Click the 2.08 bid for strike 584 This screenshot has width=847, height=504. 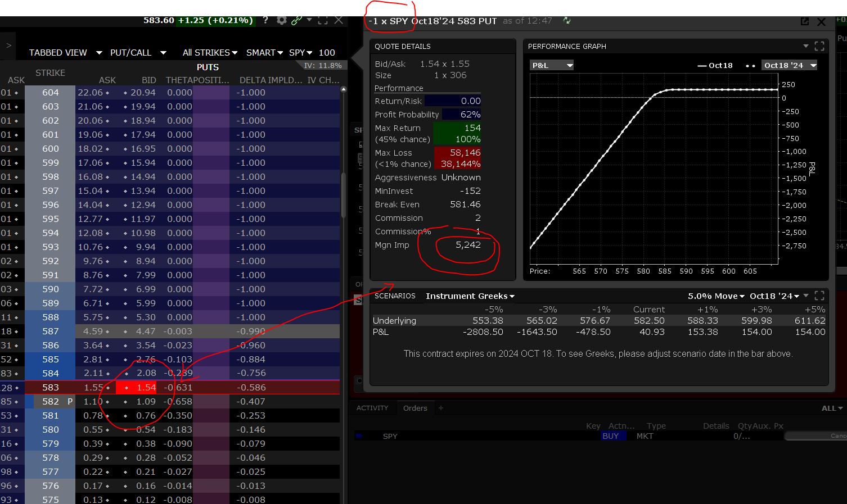click(146, 373)
